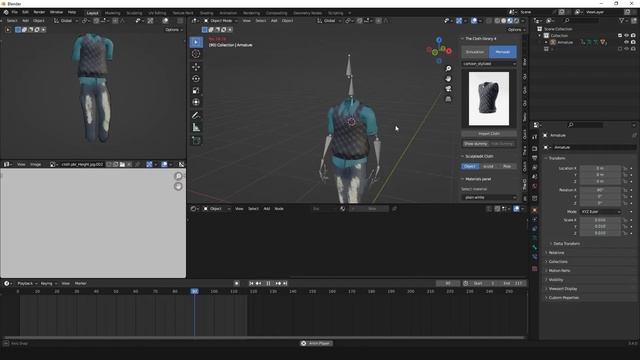
Task: Click the vest cloth preview thumbnail
Action: coord(489,98)
